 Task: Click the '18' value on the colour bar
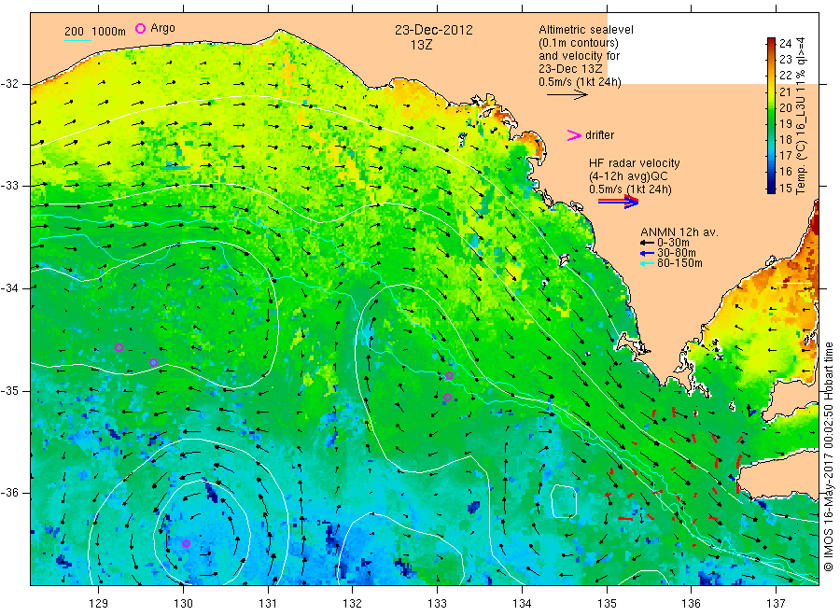pos(785,140)
